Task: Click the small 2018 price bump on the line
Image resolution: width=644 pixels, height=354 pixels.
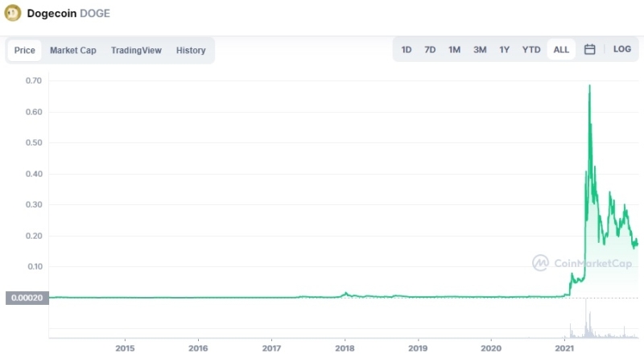Action: point(346,294)
